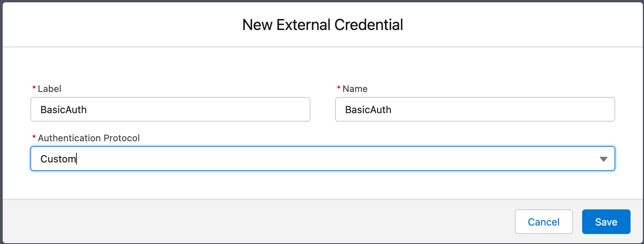Click the 'Name' field caption
The image size is (644, 244).
pyautogui.click(x=355, y=89)
